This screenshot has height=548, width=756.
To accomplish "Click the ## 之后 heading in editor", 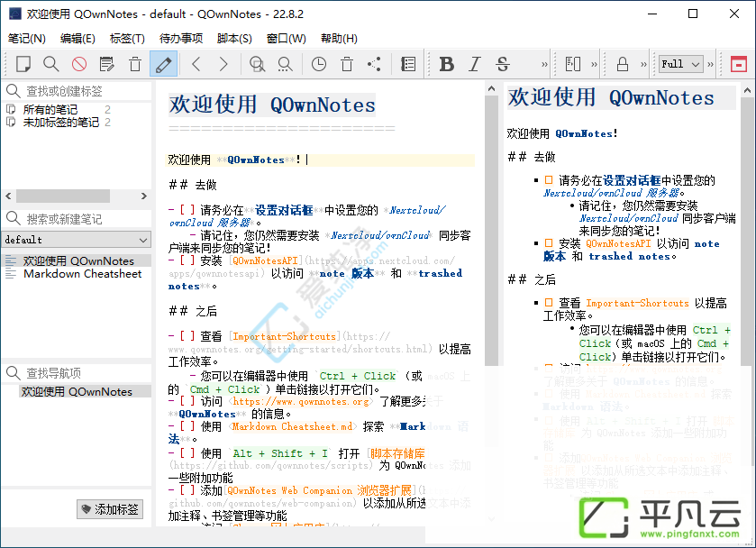I will [193, 311].
